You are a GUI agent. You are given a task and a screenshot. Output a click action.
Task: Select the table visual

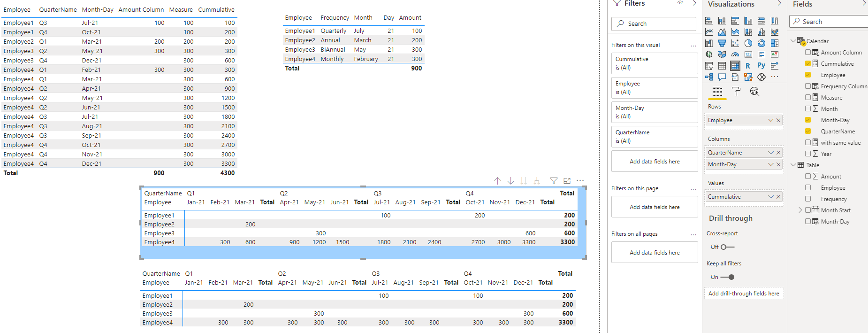[x=722, y=66]
